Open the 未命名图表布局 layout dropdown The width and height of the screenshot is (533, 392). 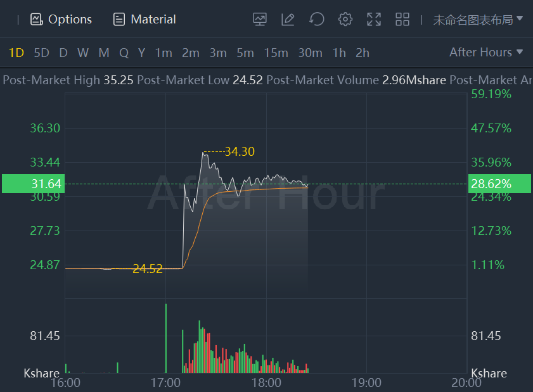[x=478, y=20]
